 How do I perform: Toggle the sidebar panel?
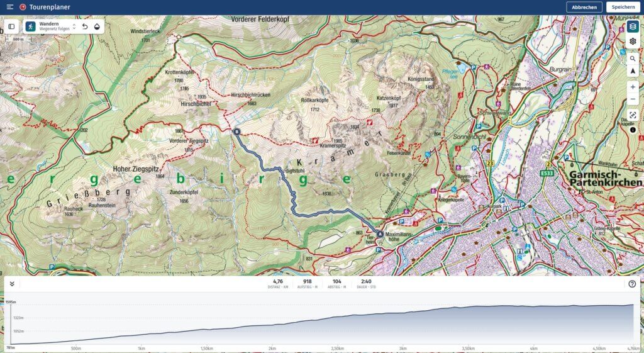point(11,26)
